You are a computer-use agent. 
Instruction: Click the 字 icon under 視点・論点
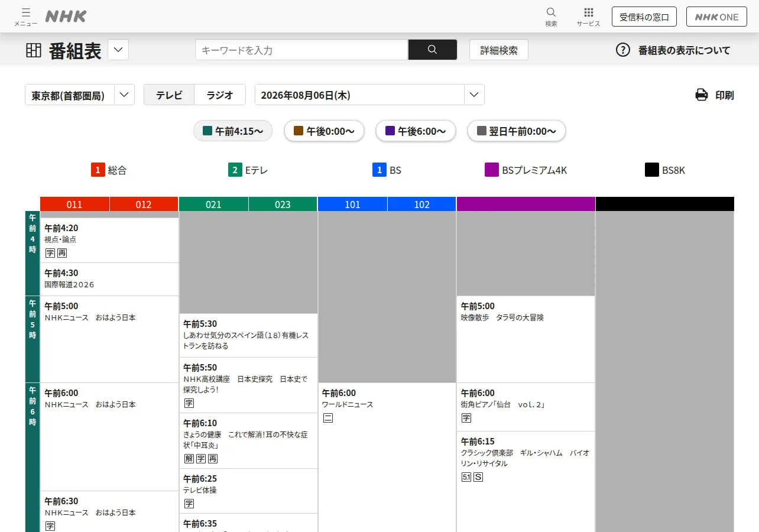(50, 253)
